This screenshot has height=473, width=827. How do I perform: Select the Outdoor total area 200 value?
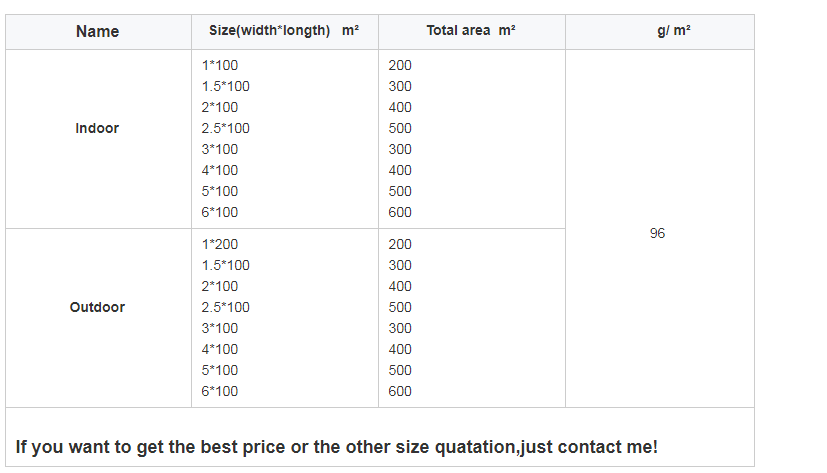400,244
